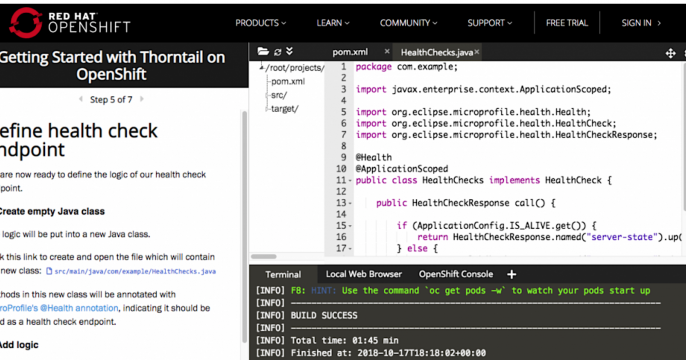Open the LEARN dropdown menu

(333, 23)
